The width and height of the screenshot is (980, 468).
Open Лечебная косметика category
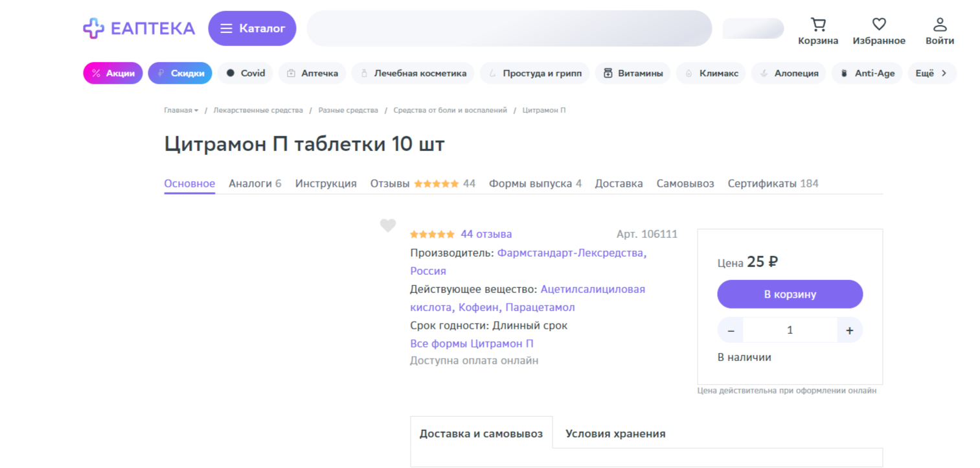coord(413,73)
